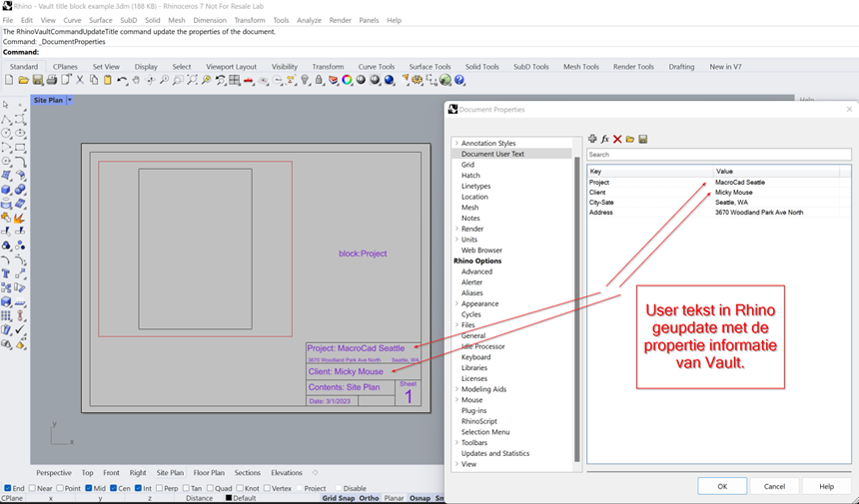The width and height of the screenshot is (859, 504).
Task: Add new user text entry with plus icon
Action: pos(592,139)
